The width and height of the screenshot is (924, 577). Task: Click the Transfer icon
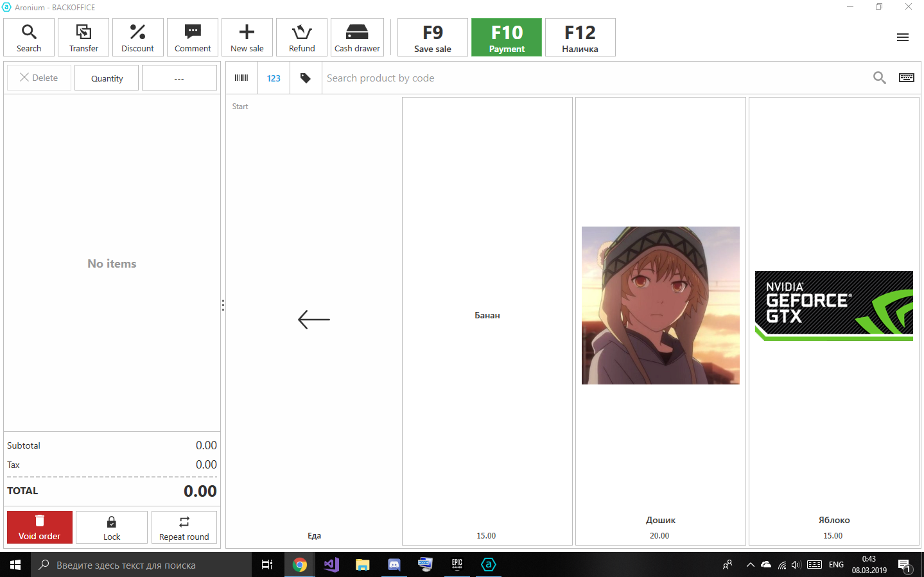pyautogui.click(x=83, y=38)
